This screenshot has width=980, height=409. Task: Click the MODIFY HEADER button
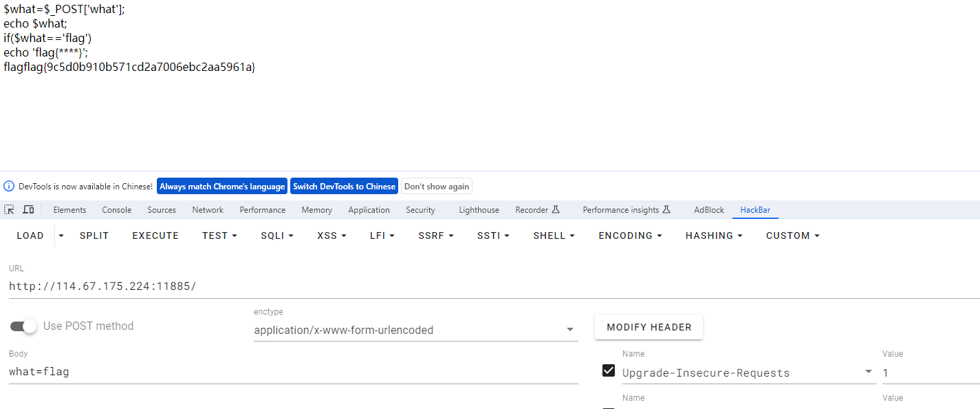[x=649, y=327]
